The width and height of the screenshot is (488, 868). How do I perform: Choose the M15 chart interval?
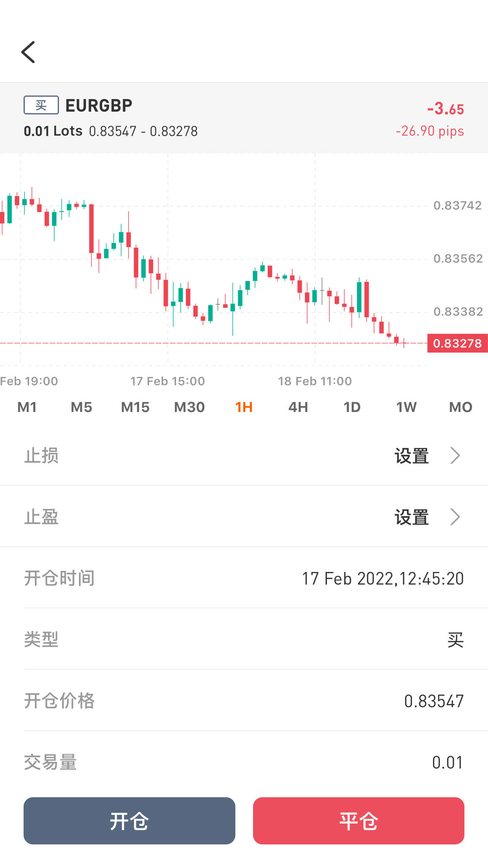click(135, 407)
